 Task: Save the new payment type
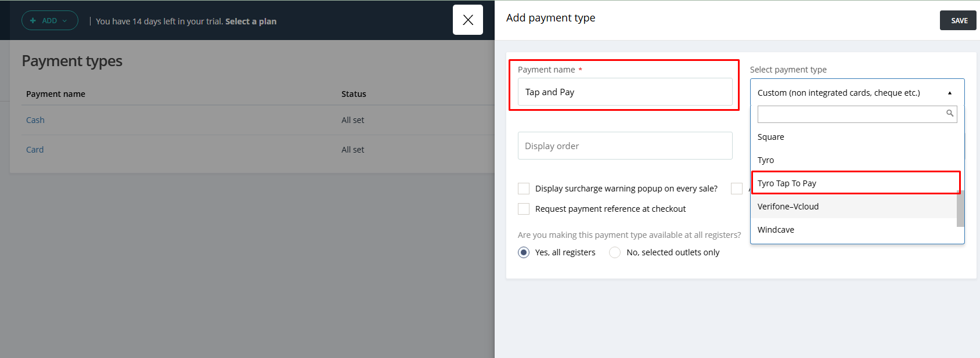coord(959,20)
